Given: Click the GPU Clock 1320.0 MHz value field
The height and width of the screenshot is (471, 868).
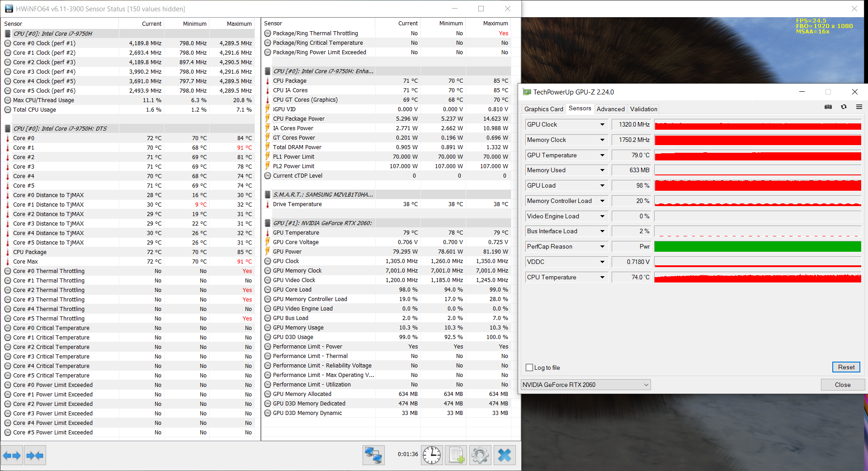Looking at the screenshot, I should click(632, 125).
